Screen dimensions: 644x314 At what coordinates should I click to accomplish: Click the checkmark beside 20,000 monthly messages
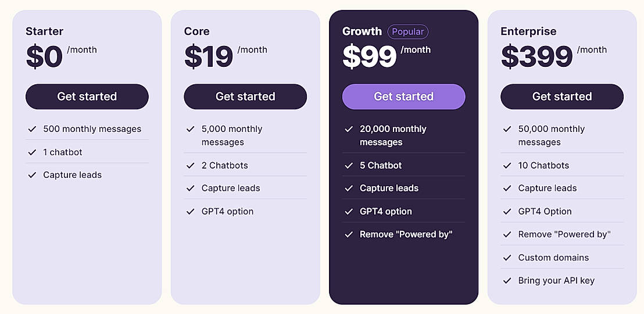tap(349, 129)
